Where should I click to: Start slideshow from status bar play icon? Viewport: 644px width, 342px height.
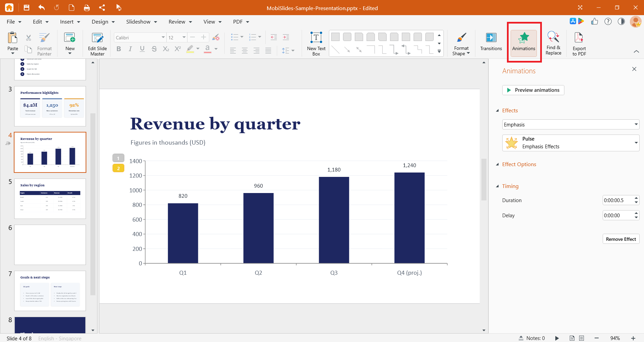[557, 338]
